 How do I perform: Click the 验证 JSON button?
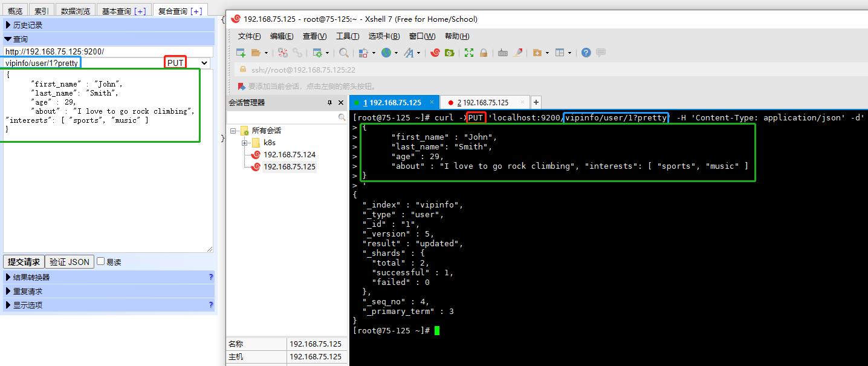click(69, 262)
